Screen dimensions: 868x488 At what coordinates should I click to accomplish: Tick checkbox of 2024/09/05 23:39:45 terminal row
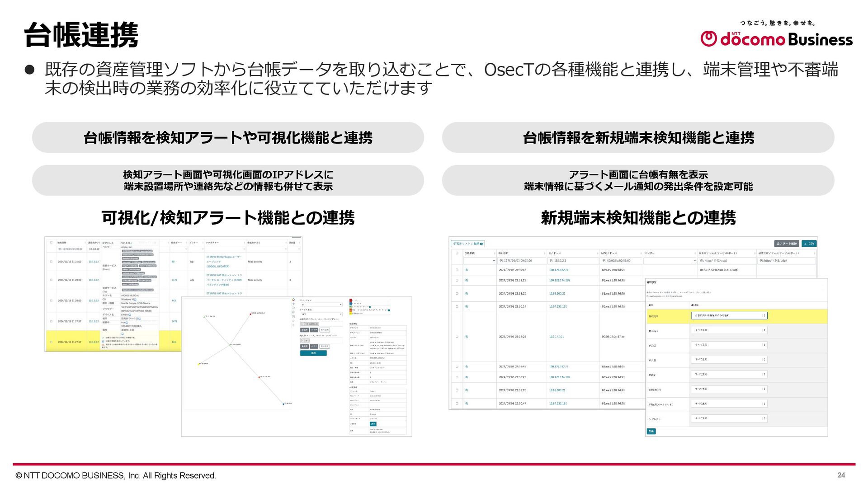click(x=457, y=270)
